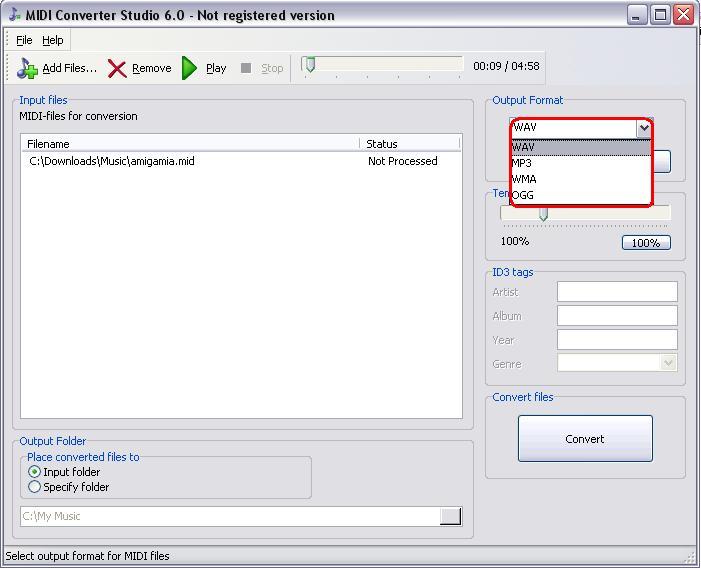Click the gray Stop square icon
The width and height of the screenshot is (701, 569).
pos(245,68)
